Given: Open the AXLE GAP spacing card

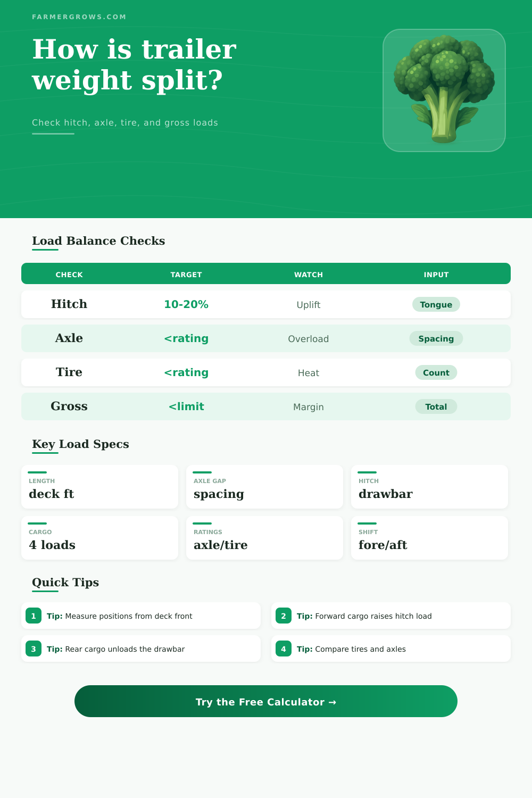Looking at the screenshot, I should 264,487.
